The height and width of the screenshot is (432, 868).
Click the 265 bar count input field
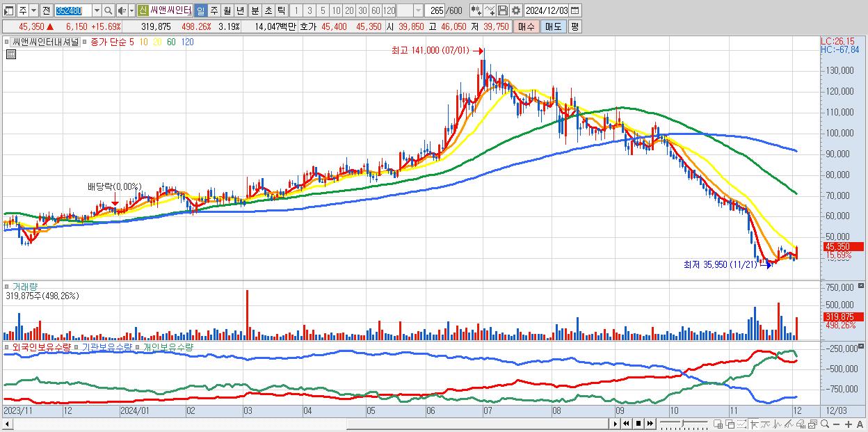point(435,11)
